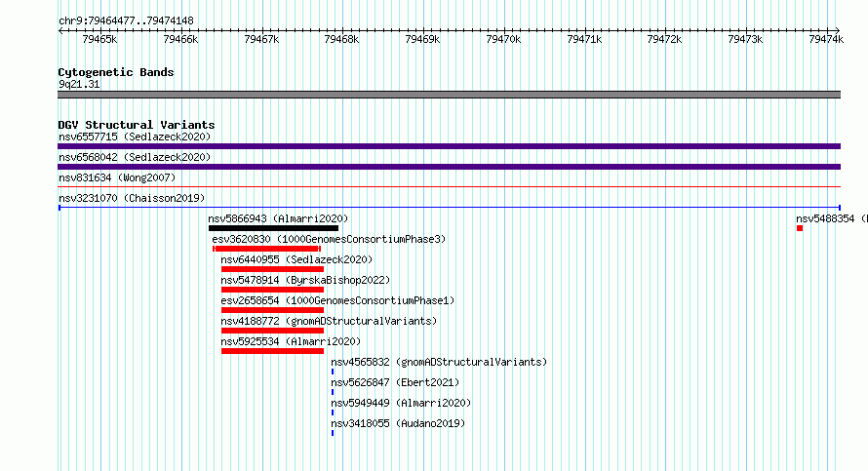The width and height of the screenshot is (868, 471).
Task: Click the nsv5949449 (Almarri2020) label
Action: (x=401, y=403)
